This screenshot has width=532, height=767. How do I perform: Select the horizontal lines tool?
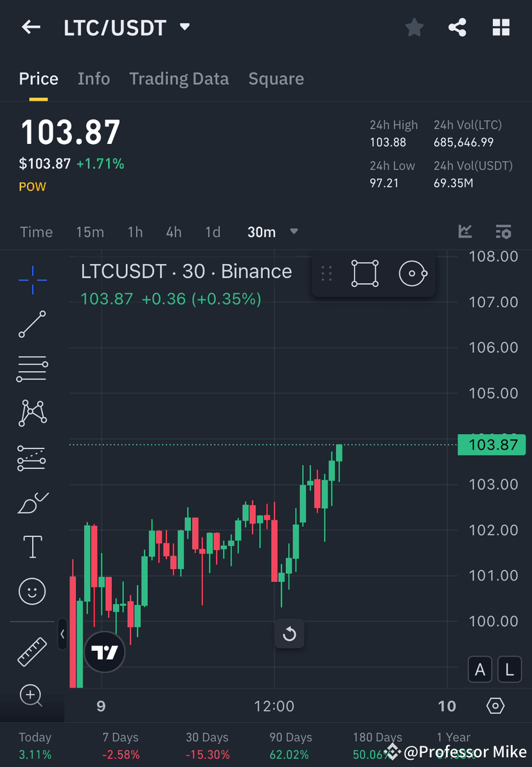pos(32,368)
